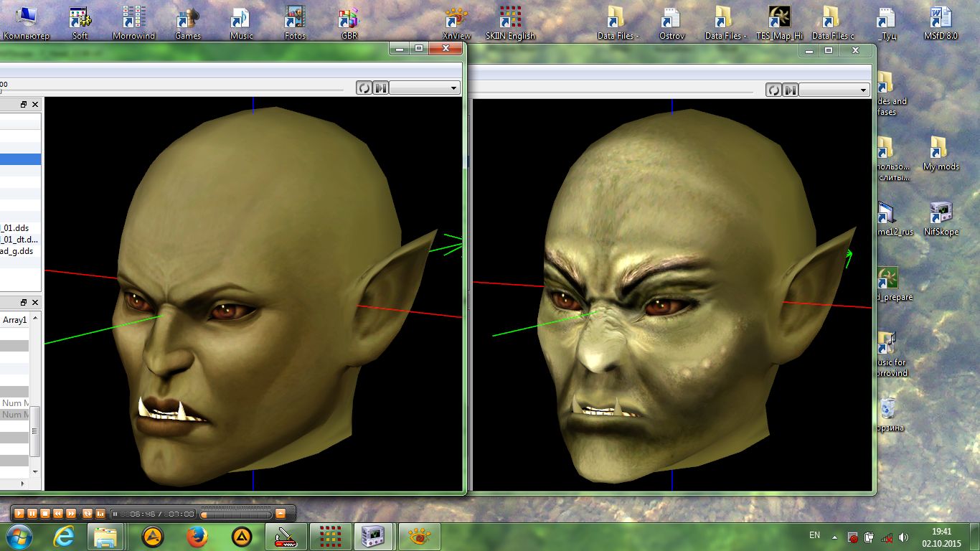Viewport: 980px width, 551px height.
Task: Open the Recycle Bin desktop icon
Action: point(887,414)
